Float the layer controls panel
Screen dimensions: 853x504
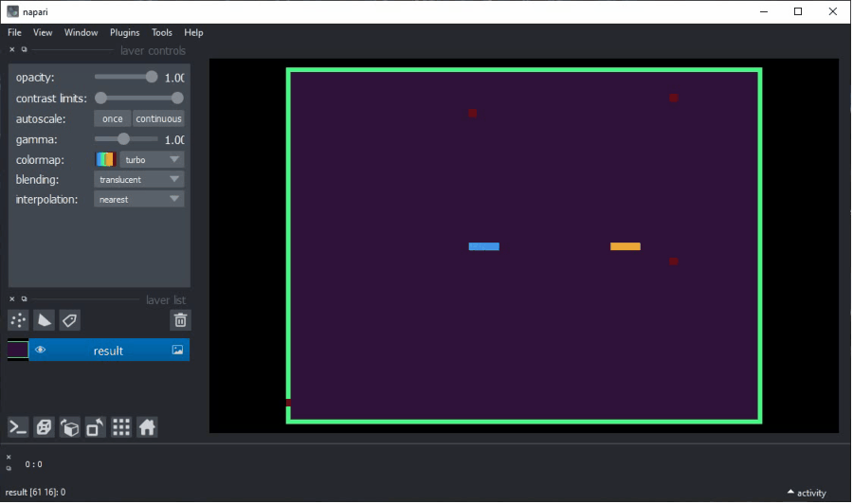(24, 49)
